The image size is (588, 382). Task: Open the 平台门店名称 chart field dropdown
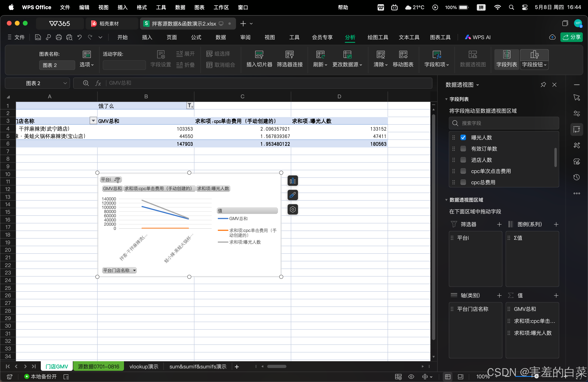134,270
